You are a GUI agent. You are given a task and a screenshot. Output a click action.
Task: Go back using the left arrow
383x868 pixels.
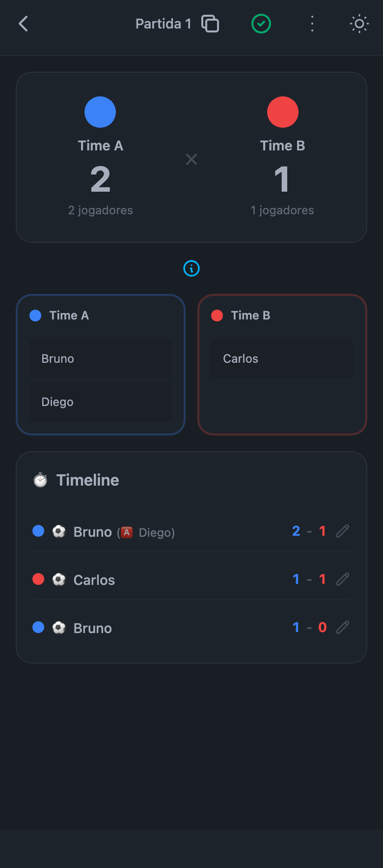click(23, 24)
